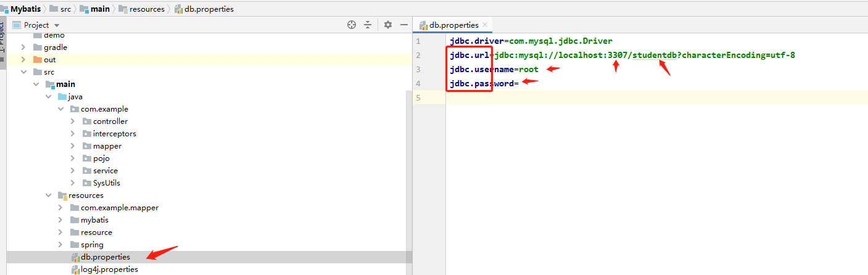Click line number 1 in the gutter
Image resolution: width=868 pixels, height=275 pixels.
click(x=418, y=41)
